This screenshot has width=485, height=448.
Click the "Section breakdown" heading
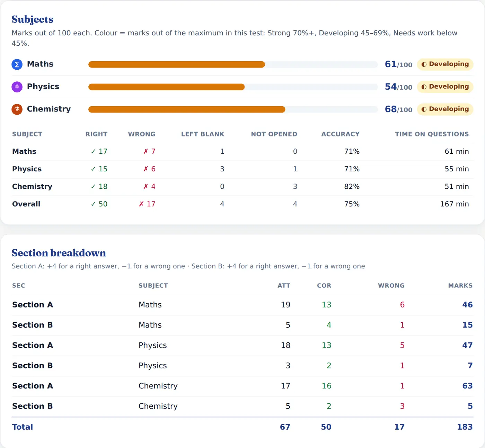[x=59, y=253]
